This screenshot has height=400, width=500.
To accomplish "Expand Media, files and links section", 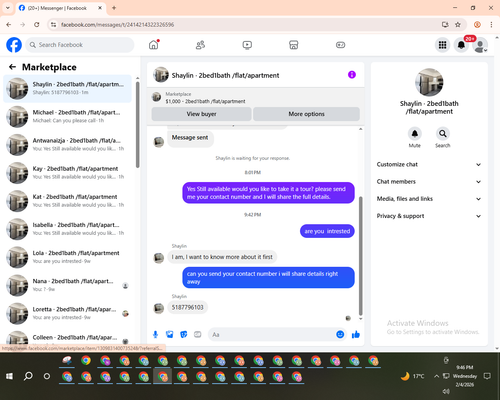I will point(429,199).
